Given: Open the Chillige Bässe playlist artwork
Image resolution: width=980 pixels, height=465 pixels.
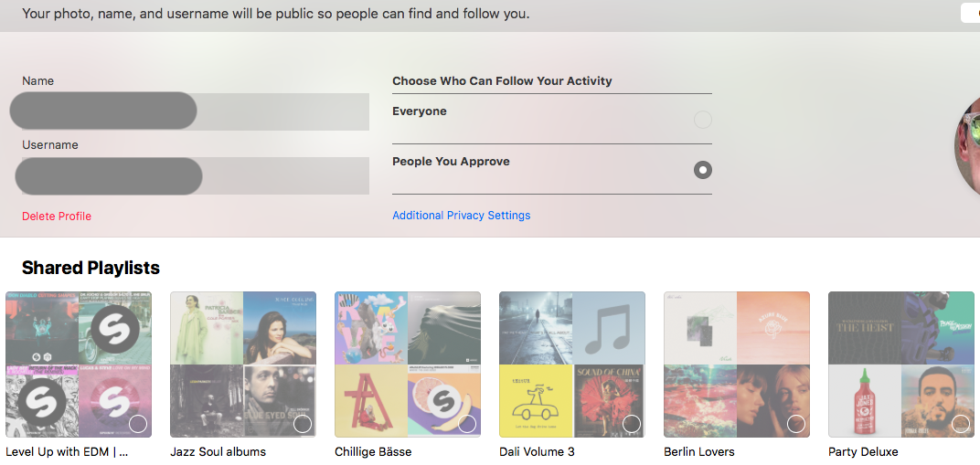Looking at the screenshot, I should click(x=408, y=365).
